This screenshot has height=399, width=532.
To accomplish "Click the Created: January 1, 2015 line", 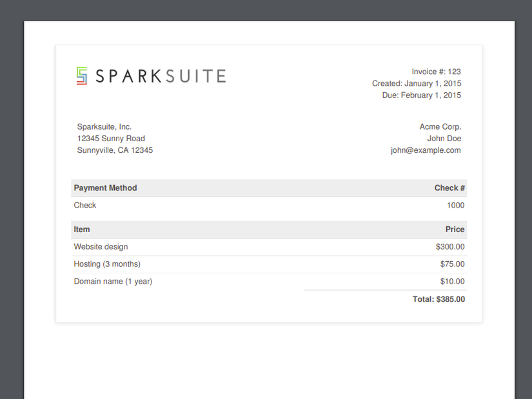I will tap(417, 83).
